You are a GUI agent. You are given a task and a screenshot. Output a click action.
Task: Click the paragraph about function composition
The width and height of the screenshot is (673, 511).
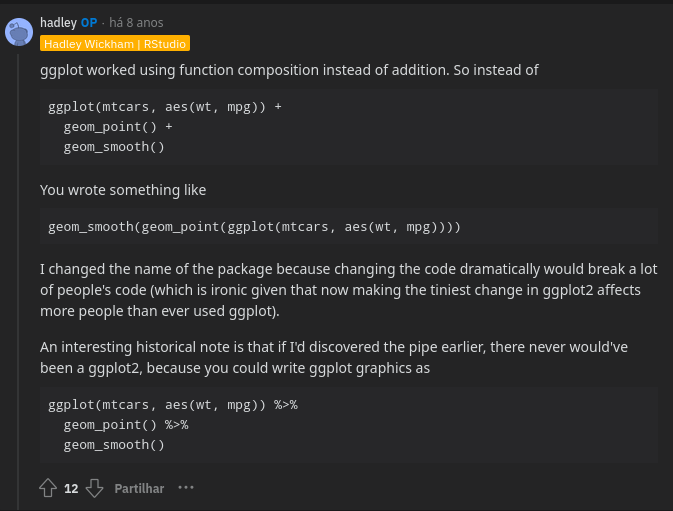289,71
